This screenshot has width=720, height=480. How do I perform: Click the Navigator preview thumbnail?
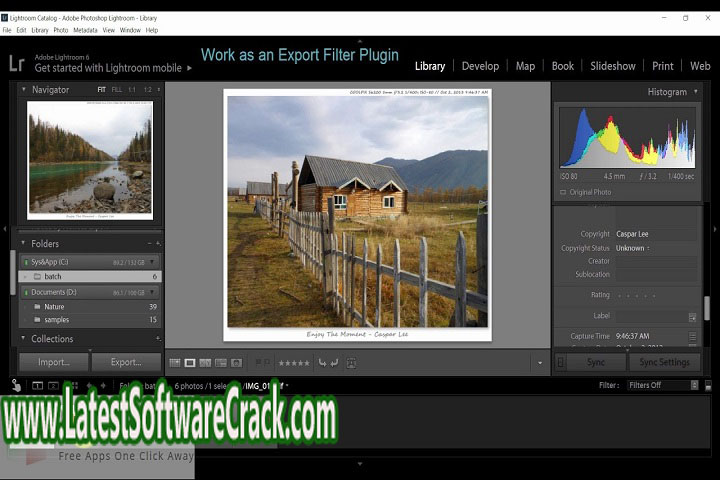pos(90,160)
